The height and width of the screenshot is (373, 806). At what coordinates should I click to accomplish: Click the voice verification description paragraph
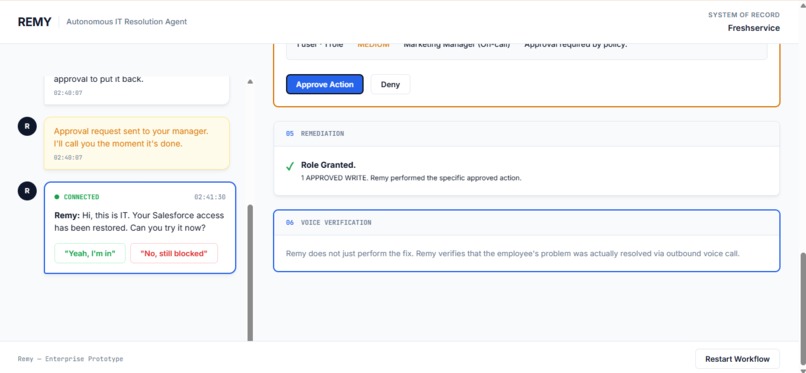coord(512,253)
